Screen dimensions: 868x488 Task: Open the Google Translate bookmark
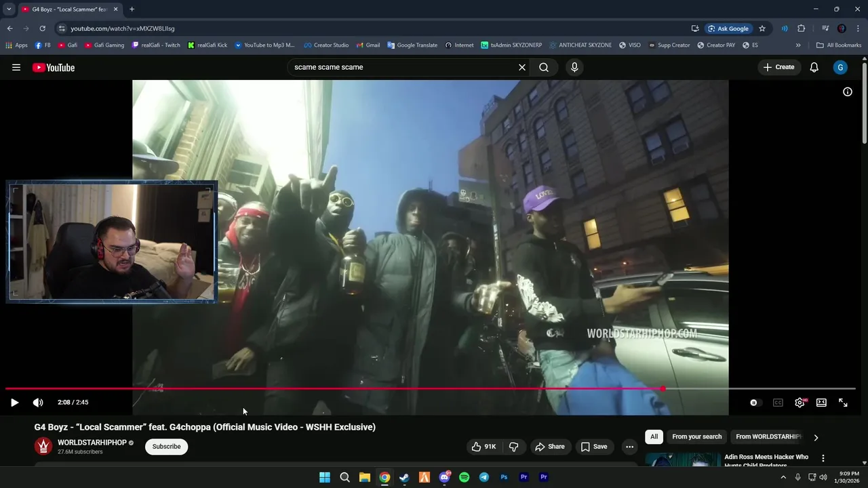412,45
